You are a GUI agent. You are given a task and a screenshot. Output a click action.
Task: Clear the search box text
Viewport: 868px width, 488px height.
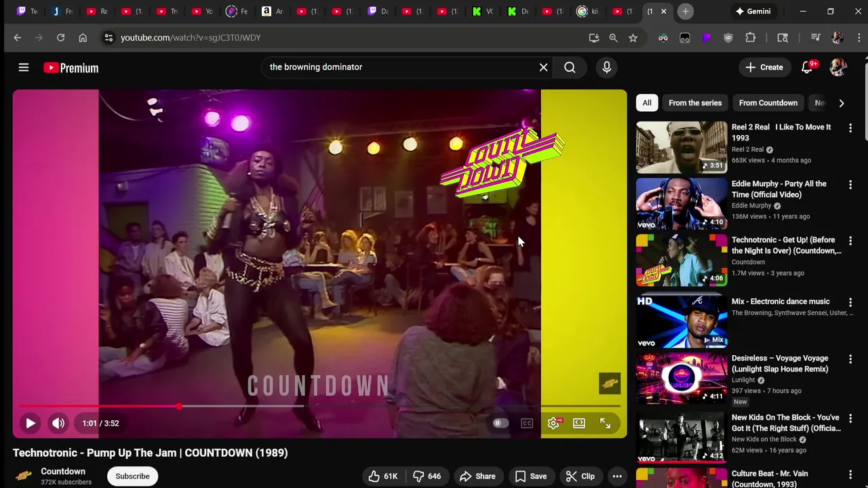coord(543,67)
